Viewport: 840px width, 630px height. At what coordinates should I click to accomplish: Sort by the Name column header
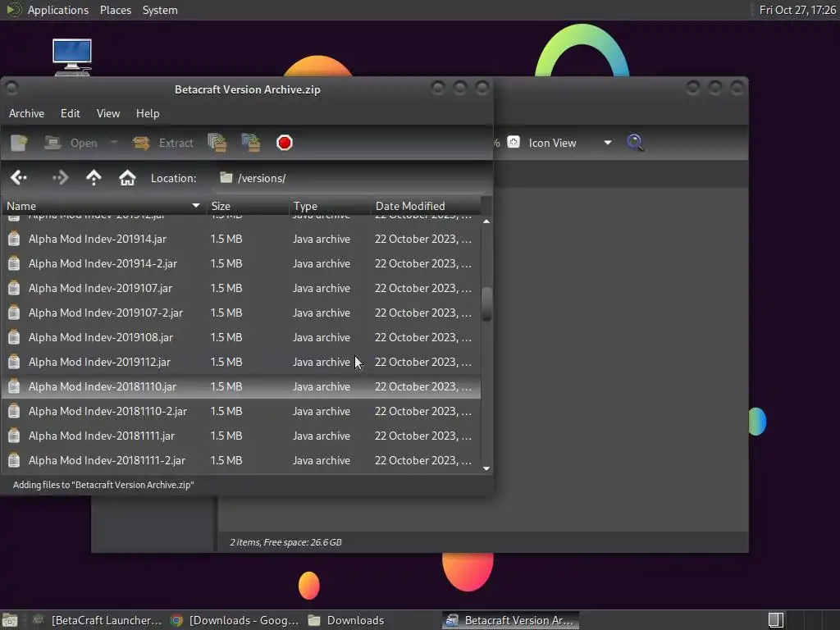click(x=103, y=206)
